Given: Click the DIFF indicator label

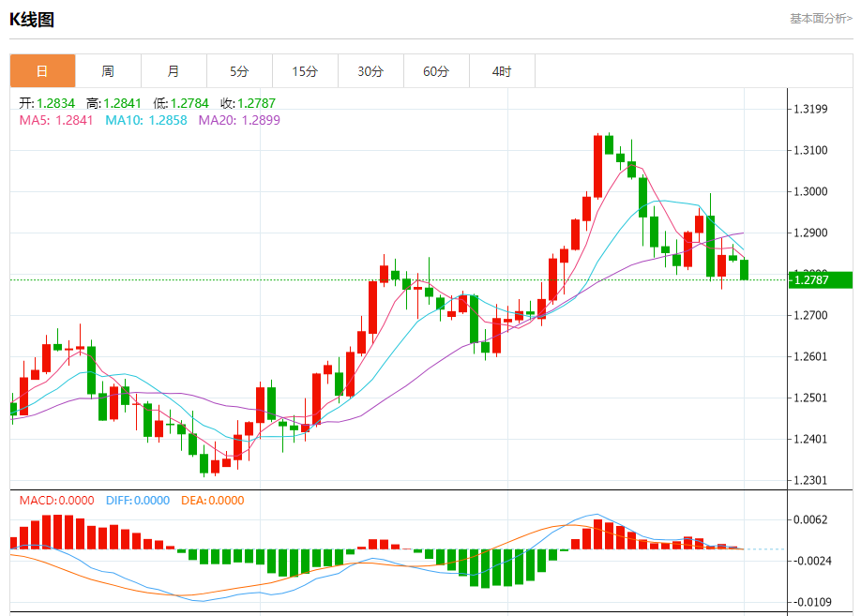Looking at the screenshot, I should [138, 501].
